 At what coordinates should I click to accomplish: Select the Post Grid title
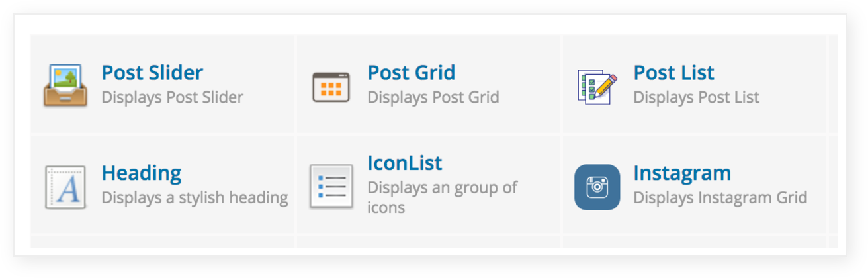[412, 72]
